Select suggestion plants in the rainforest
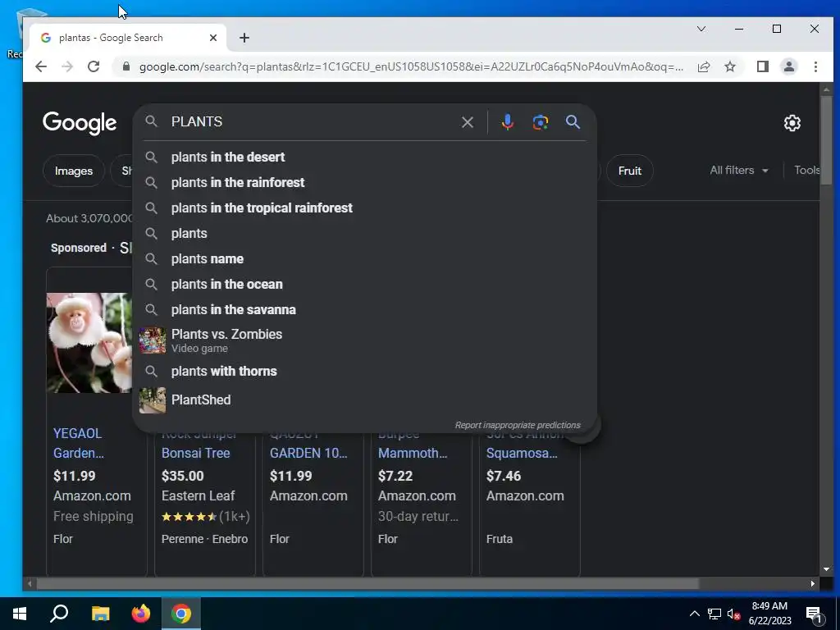Image resolution: width=840 pixels, height=630 pixels. click(x=365, y=183)
